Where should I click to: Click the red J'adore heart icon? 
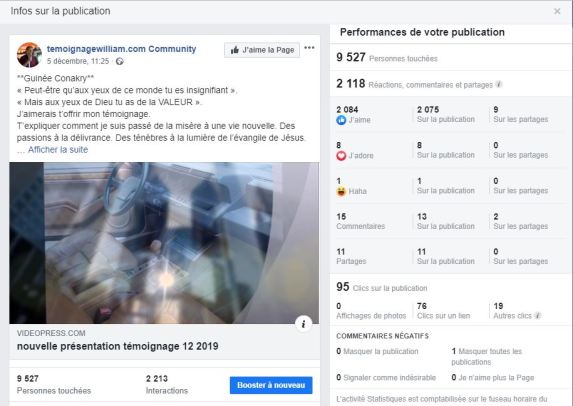pyautogui.click(x=341, y=156)
